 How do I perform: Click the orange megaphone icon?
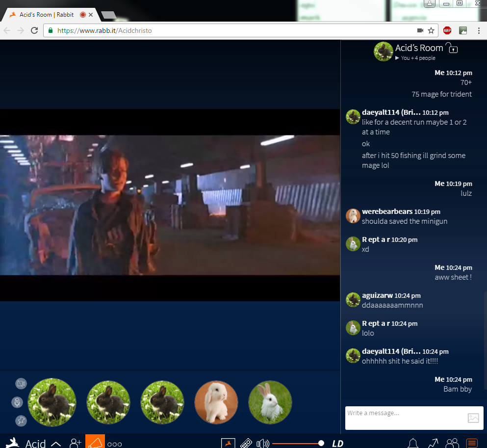pos(95,442)
